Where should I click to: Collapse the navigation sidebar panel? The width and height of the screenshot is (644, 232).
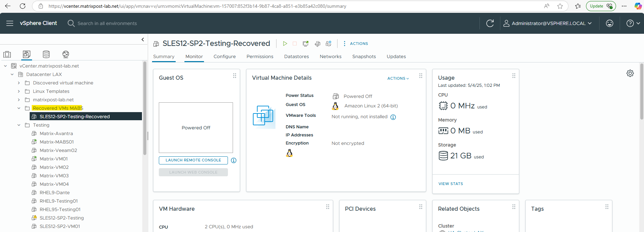pos(143,40)
